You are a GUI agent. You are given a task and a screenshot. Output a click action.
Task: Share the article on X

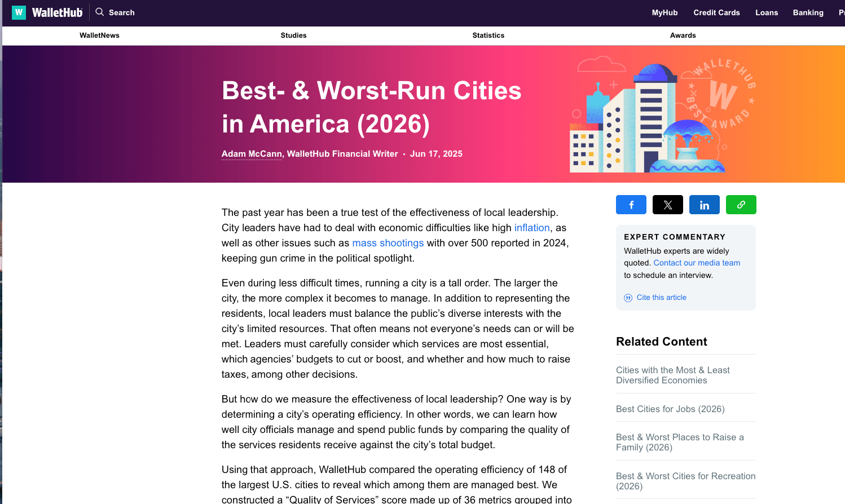click(x=667, y=205)
